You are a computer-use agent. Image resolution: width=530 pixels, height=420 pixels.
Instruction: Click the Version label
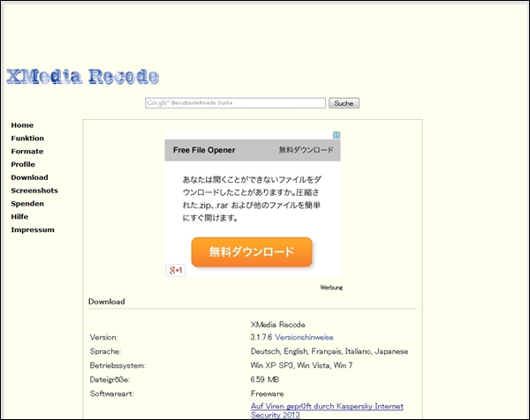(x=103, y=337)
